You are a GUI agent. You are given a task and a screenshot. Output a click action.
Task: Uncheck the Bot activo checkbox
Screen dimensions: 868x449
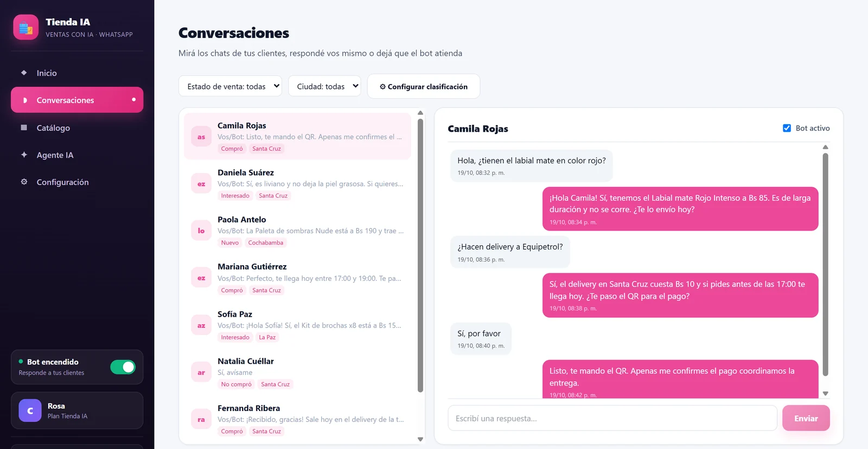point(787,128)
